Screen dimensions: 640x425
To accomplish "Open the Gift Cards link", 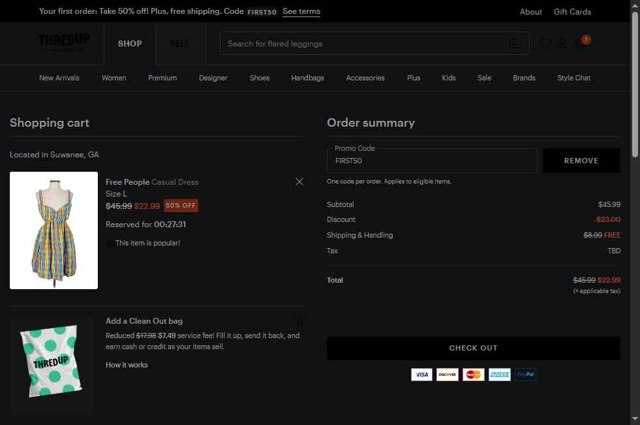I will click(572, 12).
